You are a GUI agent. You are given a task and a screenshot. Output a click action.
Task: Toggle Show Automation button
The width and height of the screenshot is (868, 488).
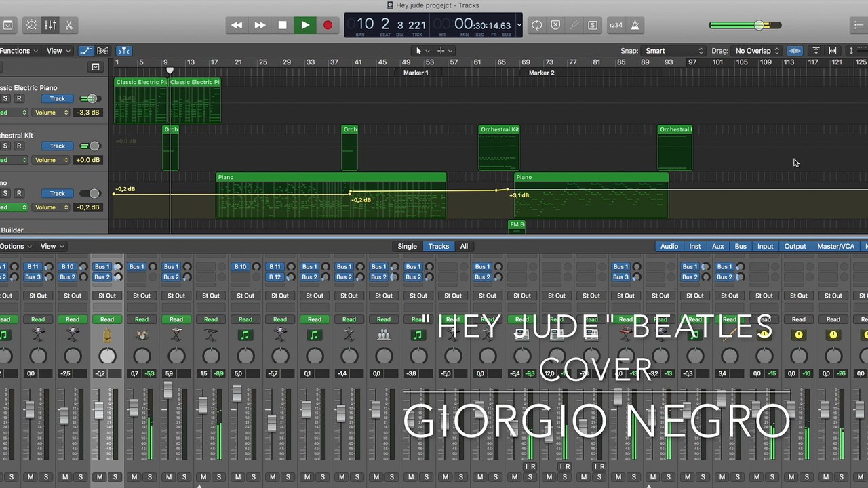[x=86, y=51]
